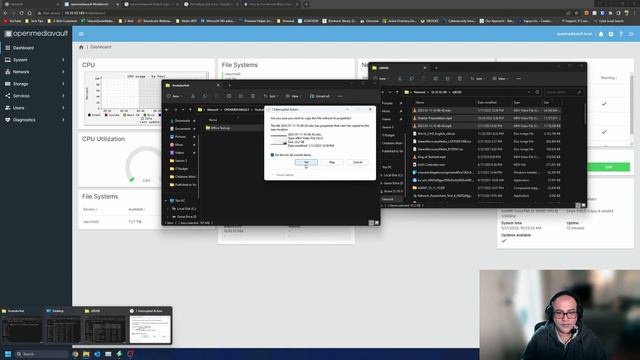Expand the Users menu chevron
The height and width of the screenshot is (360, 640).
63,108
